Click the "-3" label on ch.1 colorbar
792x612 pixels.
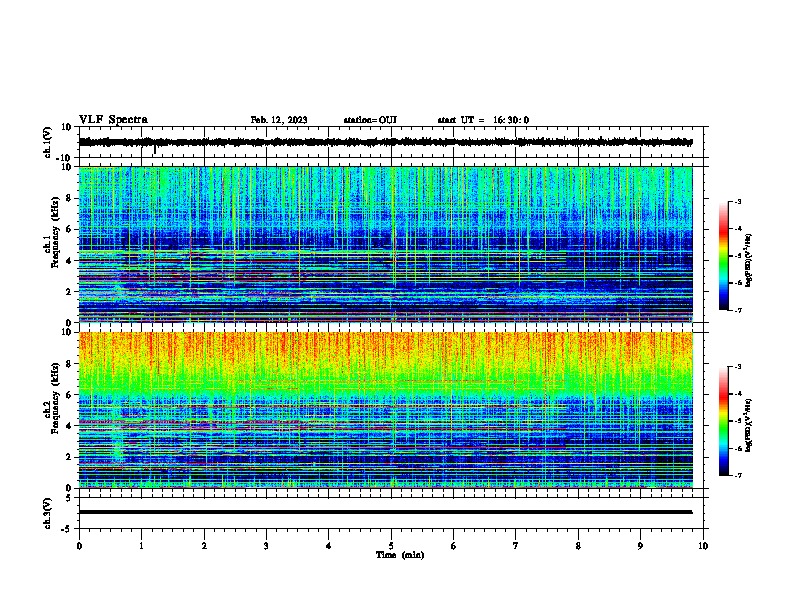click(x=737, y=201)
